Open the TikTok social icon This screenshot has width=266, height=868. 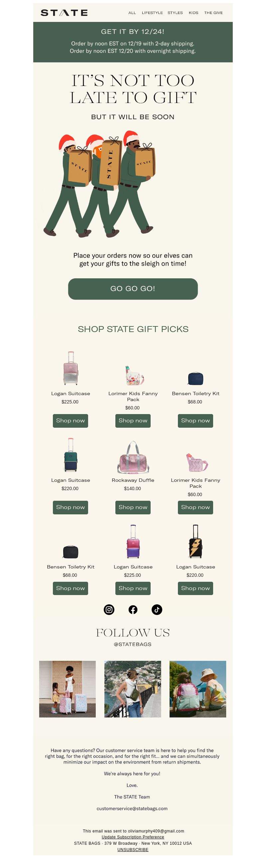[157, 609]
